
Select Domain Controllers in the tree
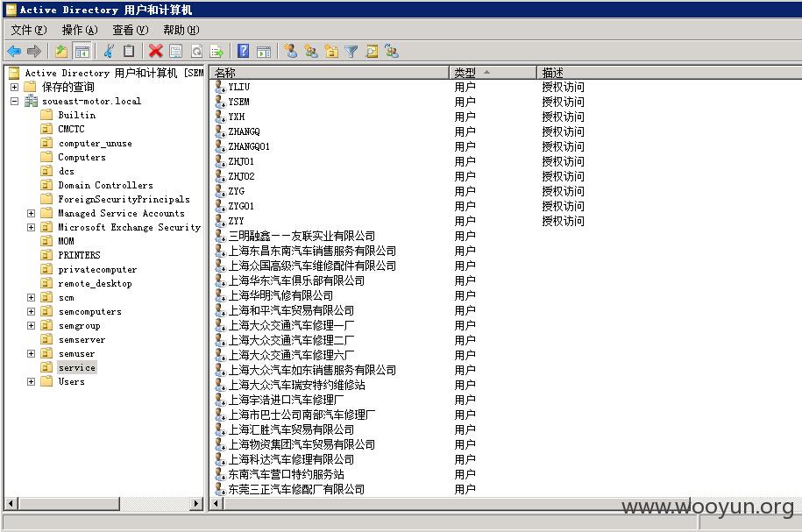(x=105, y=185)
